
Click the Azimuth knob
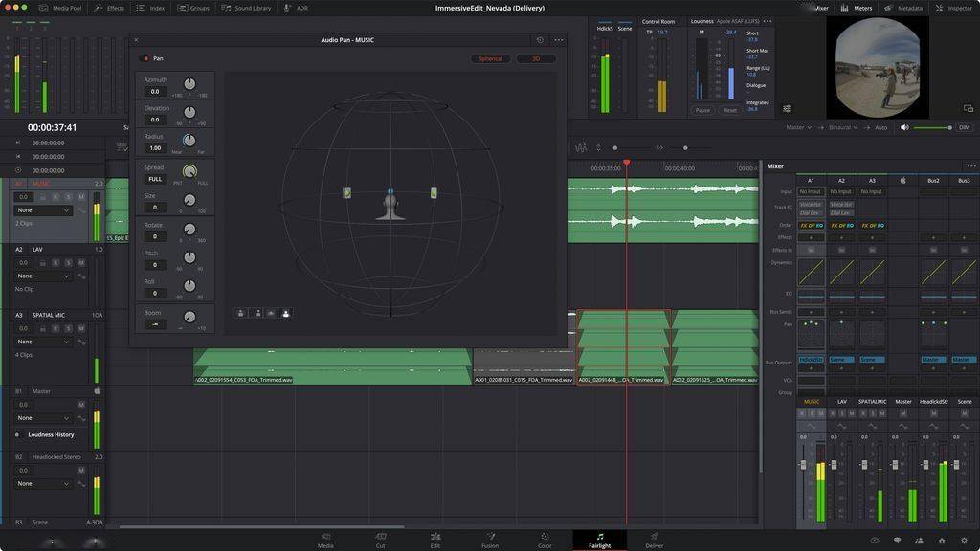(x=189, y=84)
